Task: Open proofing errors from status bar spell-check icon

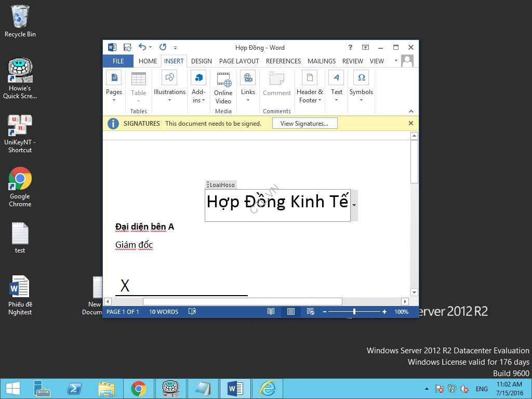Action: [192, 311]
